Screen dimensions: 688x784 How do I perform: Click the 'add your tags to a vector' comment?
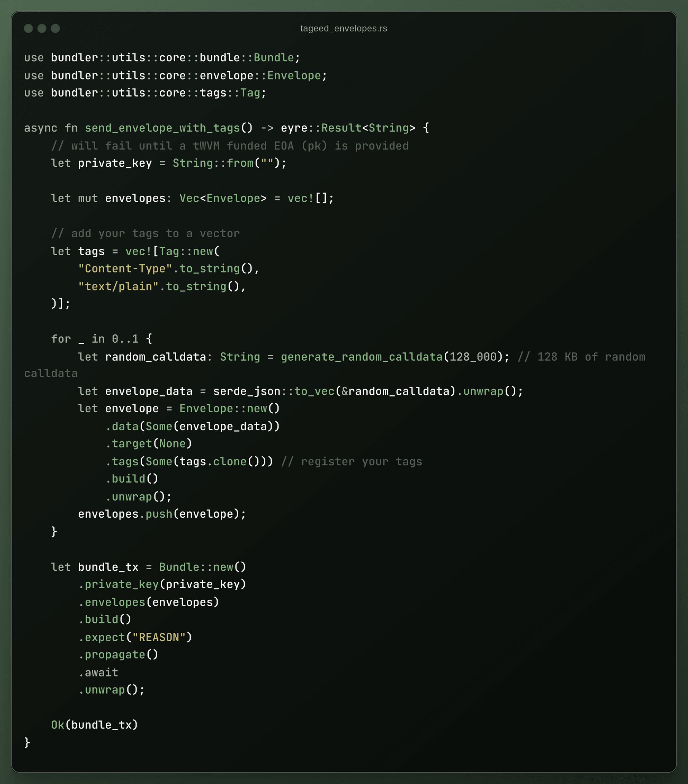pyautogui.click(x=145, y=233)
